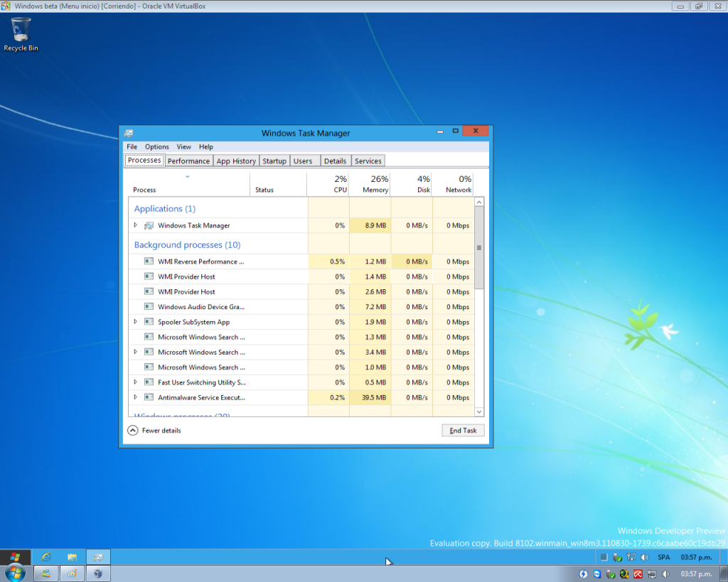The image size is (728, 582).
Task: Sort by the Memory column header
Action: (x=370, y=184)
